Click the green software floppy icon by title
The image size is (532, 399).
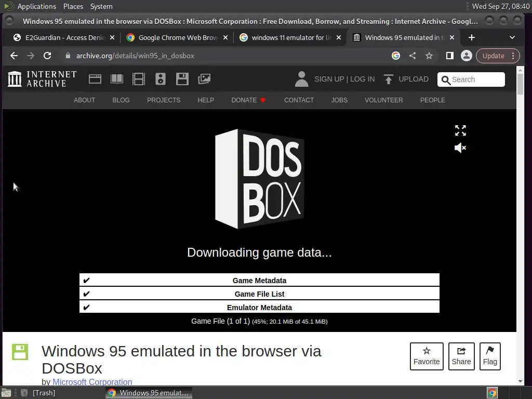pyautogui.click(x=20, y=352)
